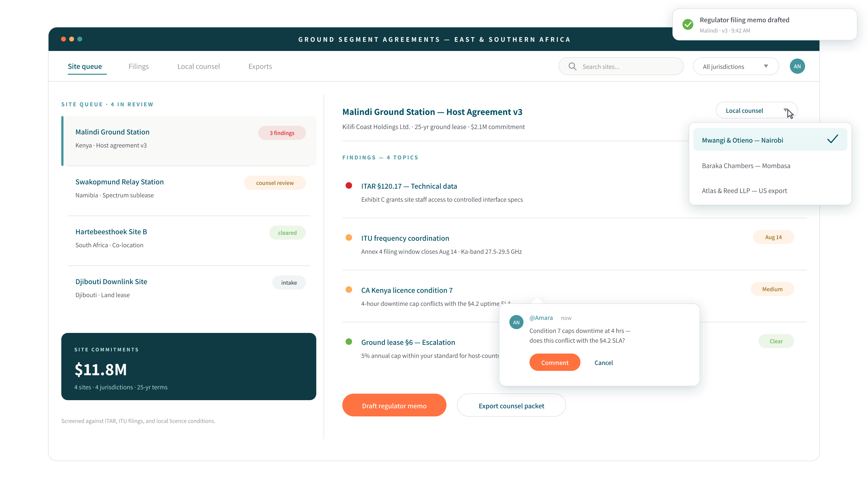
Task: Click the 3 findings badge
Action: tap(282, 133)
